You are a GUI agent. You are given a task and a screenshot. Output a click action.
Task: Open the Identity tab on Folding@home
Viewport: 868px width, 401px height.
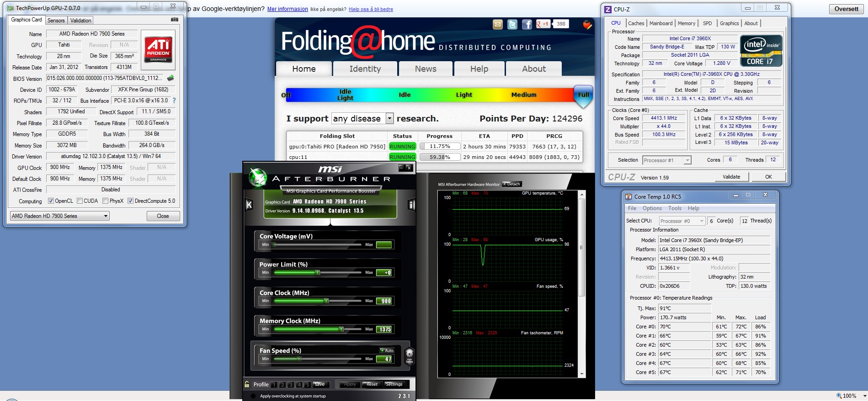365,69
